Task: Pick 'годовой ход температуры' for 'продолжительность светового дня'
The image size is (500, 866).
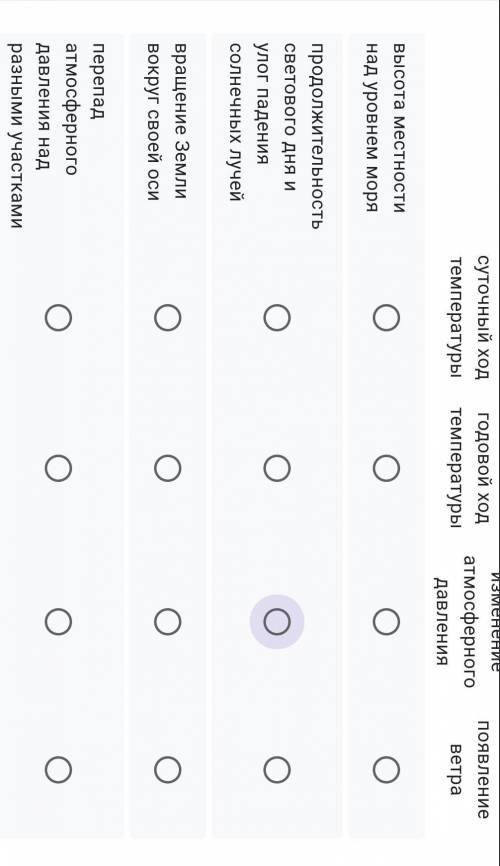Action: (x=277, y=468)
